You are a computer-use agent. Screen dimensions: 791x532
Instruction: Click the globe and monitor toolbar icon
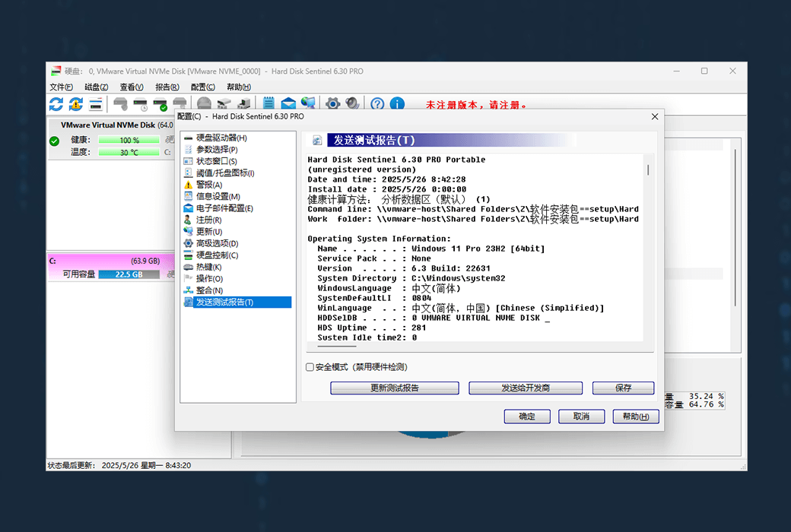308,103
